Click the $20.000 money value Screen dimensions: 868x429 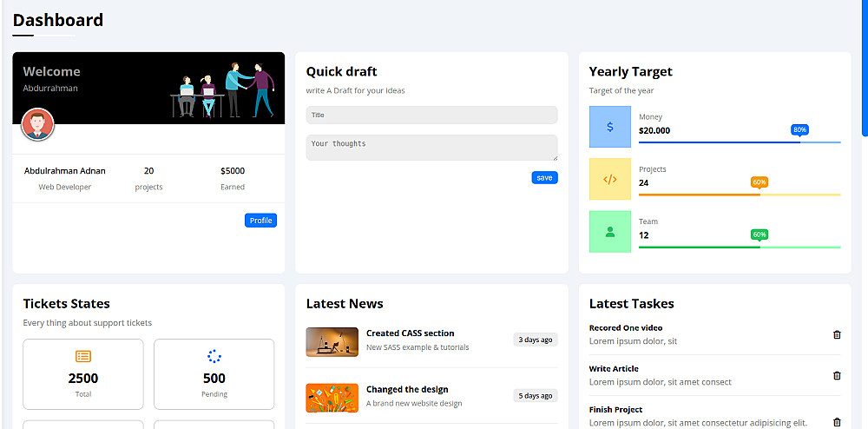coord(654,130)
